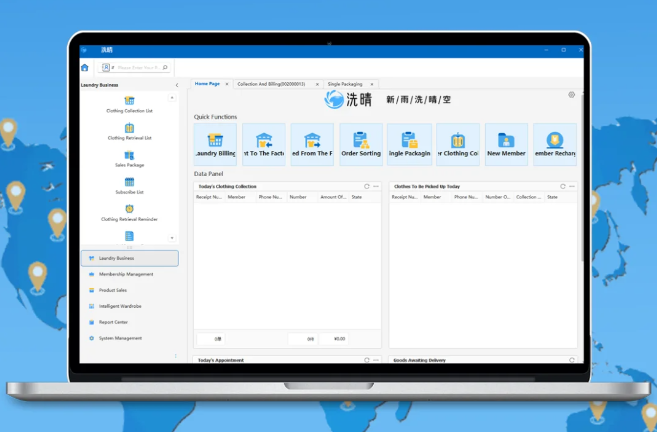
Task: Click the home icon in top toolbar
Action: [85, 68]
